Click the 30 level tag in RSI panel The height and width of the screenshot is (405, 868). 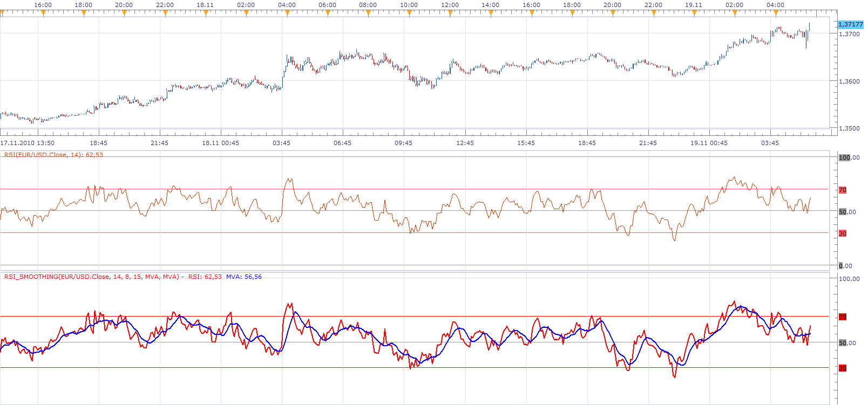[x=843, y=234]
